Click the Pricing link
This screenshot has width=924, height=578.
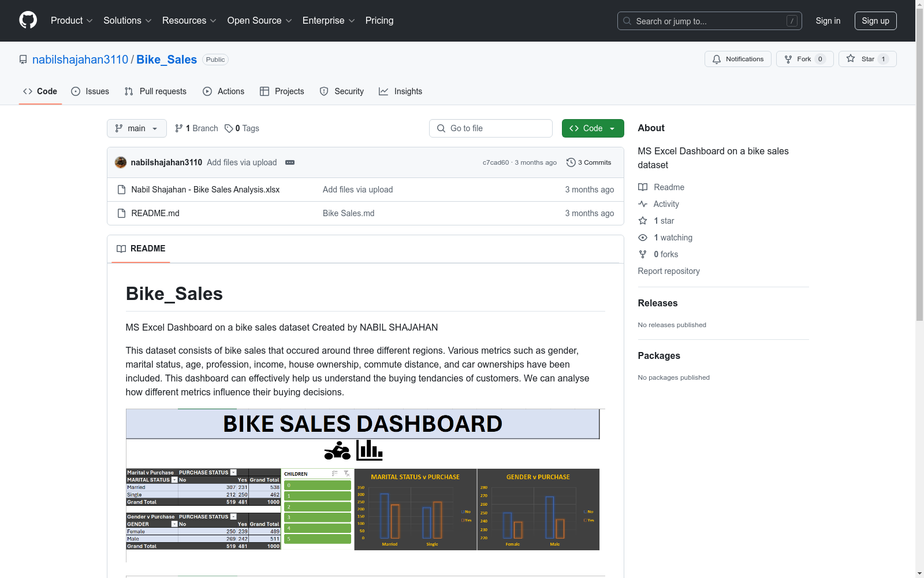(x=379, y=21)
